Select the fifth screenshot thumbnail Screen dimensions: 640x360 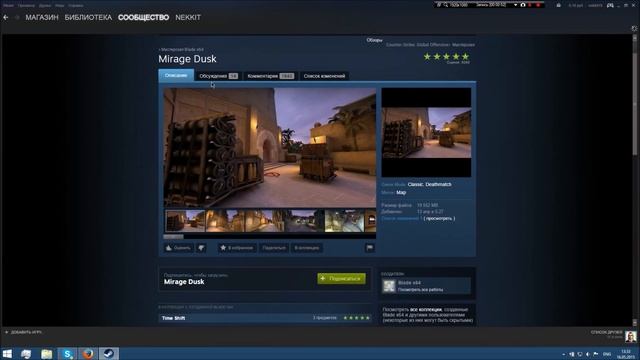click(x=344, y=221)
